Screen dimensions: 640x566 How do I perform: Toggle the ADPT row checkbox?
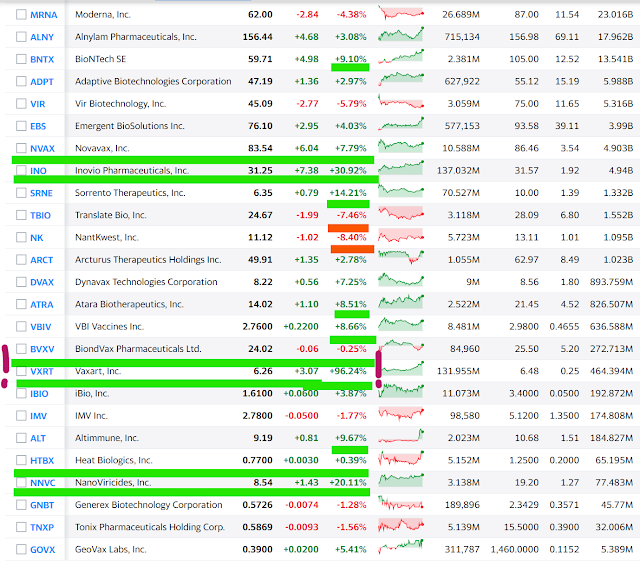coord(21,81)
